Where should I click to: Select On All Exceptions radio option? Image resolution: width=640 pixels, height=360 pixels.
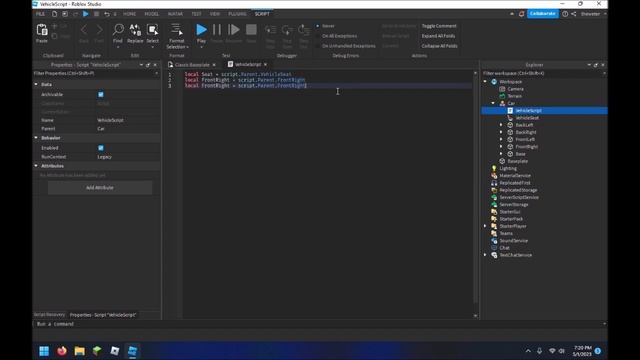pyautogui.click(x=318, y=36)
